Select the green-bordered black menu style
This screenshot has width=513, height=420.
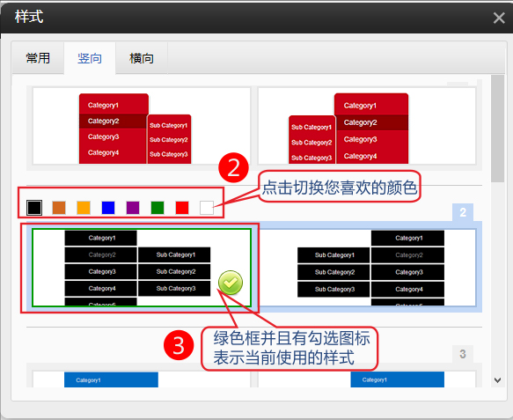[142, 268]
